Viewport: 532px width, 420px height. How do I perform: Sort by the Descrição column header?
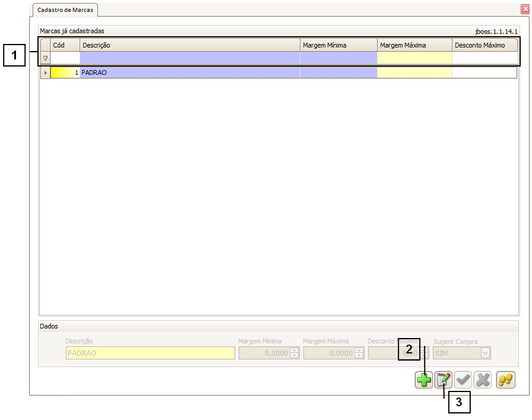(x=189, y=45)
